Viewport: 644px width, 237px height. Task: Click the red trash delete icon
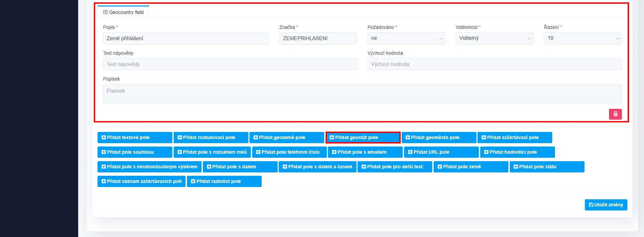(x=615, y=114)
